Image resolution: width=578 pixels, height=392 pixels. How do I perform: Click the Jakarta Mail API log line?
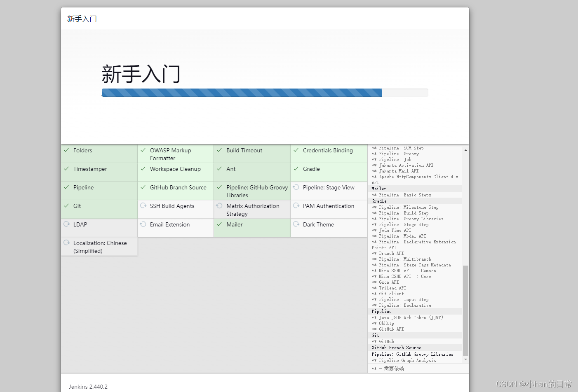tap(395, 171)
